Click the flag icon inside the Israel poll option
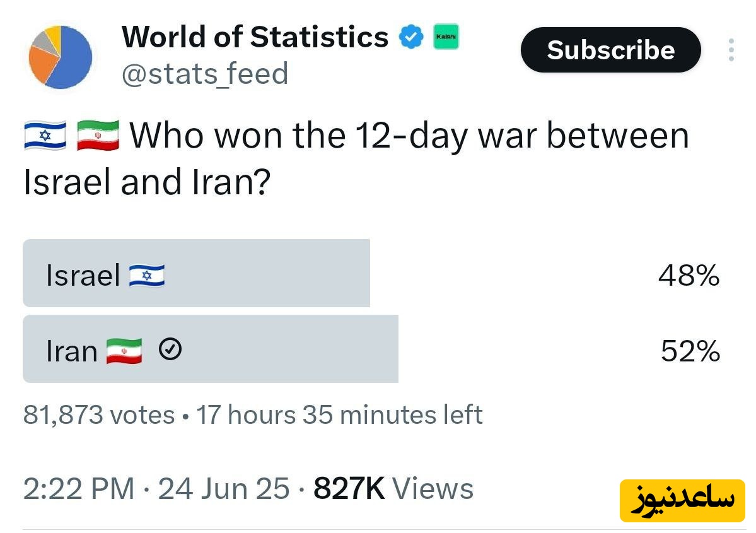Viewport: 756px width, 533px height. (146, 276)
